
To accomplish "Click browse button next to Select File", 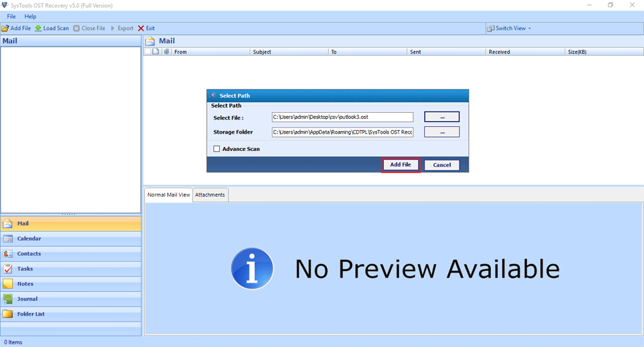I will click(x=441, y=117).
